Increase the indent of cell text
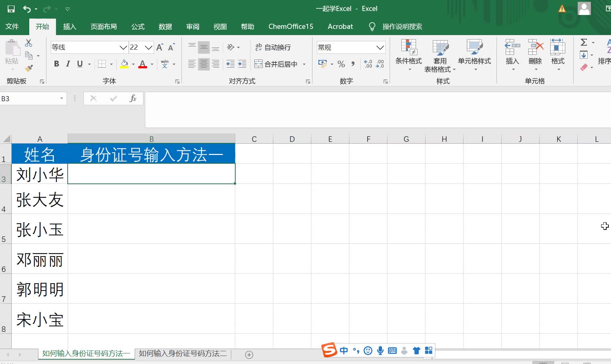Image resolution: width=611 pixels, height=364 pixels. pyautogui.click(x=242, y=64)
